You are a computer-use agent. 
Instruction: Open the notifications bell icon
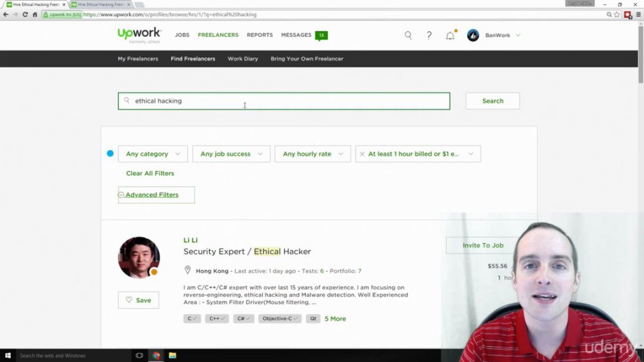point(451,35)
